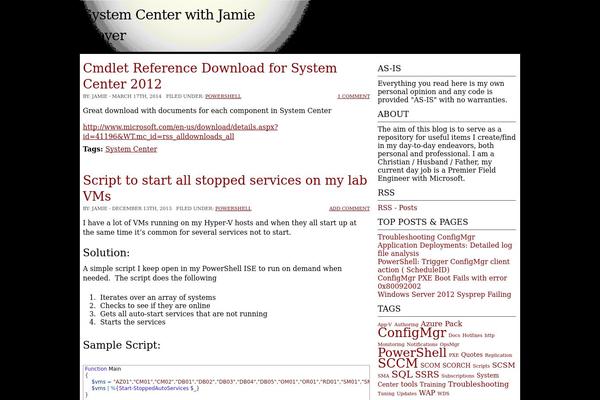Select the OpsMgr tag
The image size is (600, 400).
449,344
